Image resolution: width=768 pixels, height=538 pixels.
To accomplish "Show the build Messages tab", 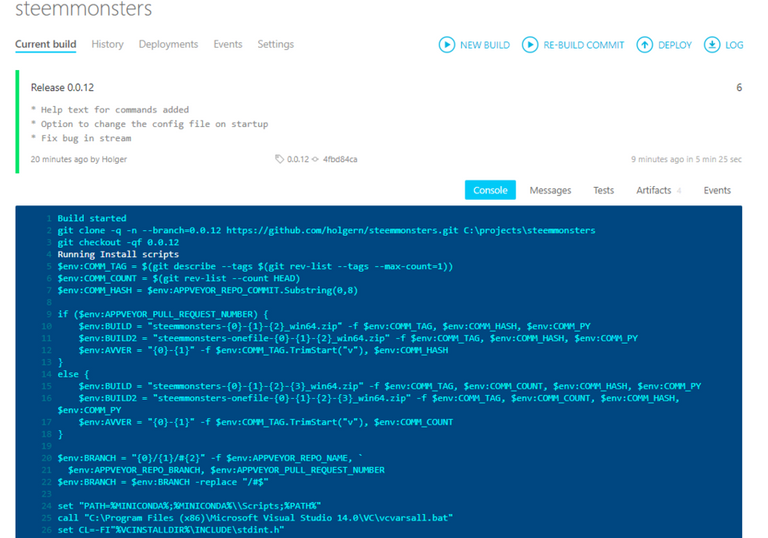I will (550, 190).
